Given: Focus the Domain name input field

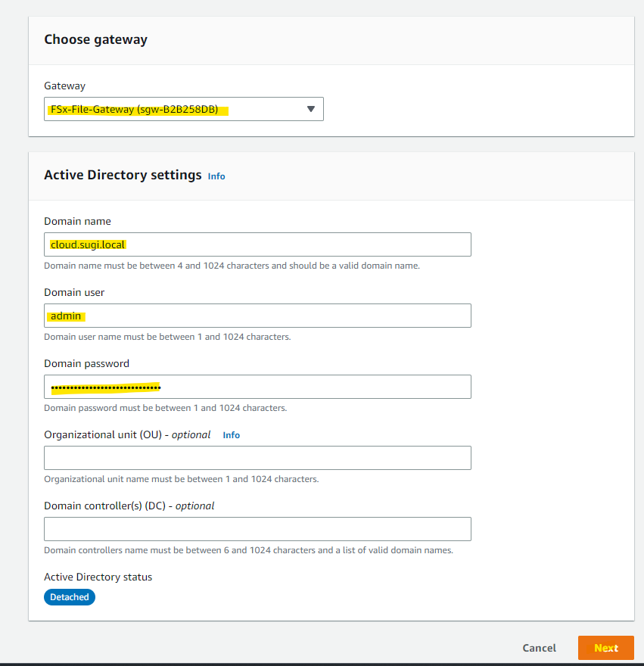Looking at the screenshot, I should coord(257,244).
